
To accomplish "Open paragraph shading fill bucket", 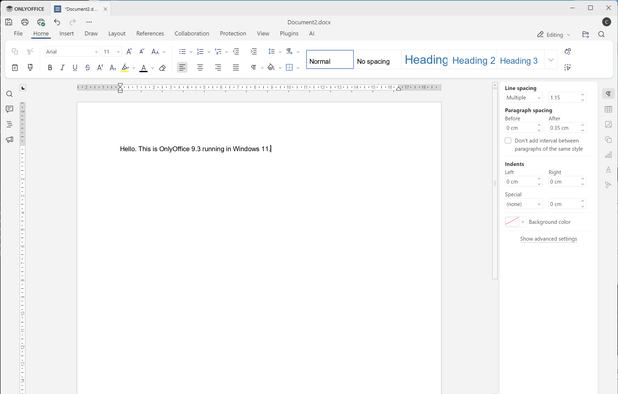I will [271, 68].
